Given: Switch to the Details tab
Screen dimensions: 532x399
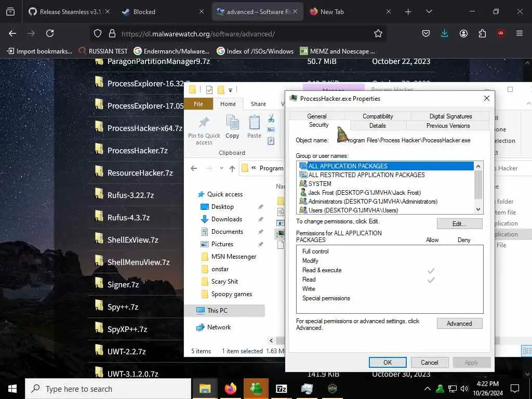Looking at the screenshot, I should tap(378, 126).
